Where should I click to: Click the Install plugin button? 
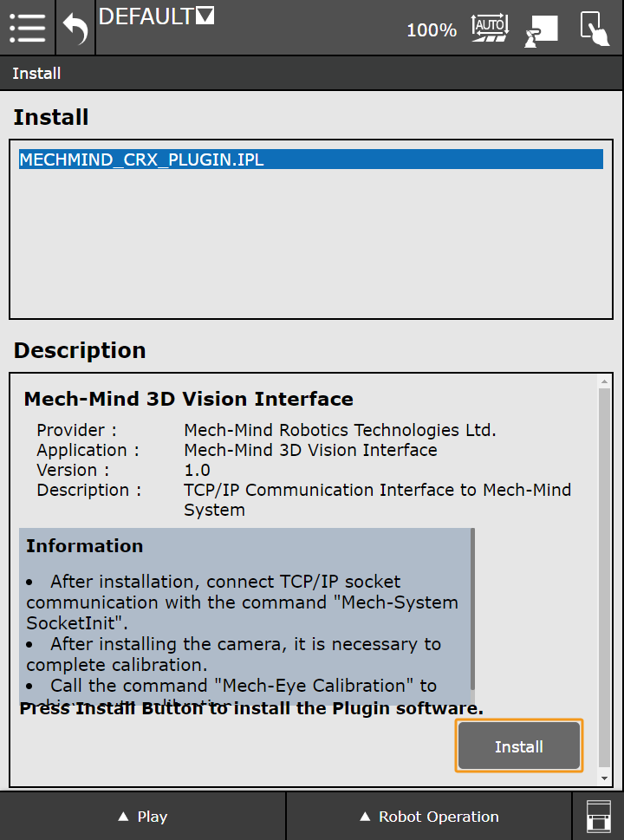click(x=518, y=746)
